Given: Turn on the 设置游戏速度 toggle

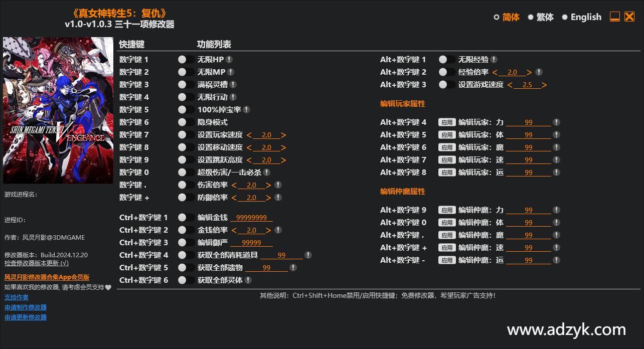Looking at the screenshot, I should (447, 85).
